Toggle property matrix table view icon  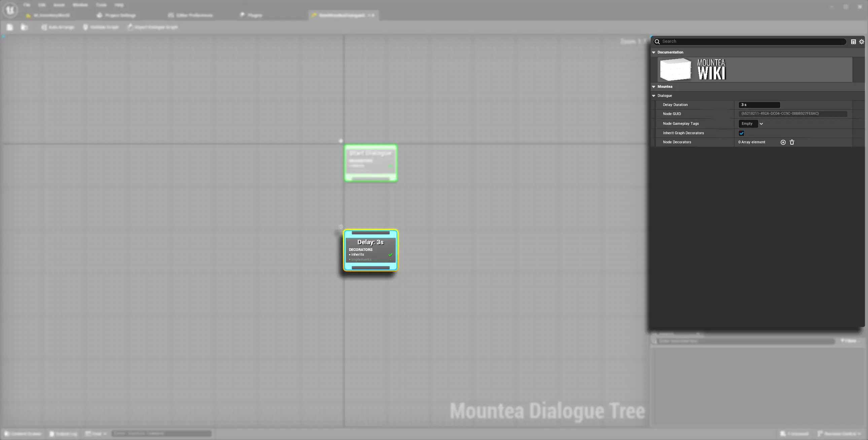click(x=853, y=42)
